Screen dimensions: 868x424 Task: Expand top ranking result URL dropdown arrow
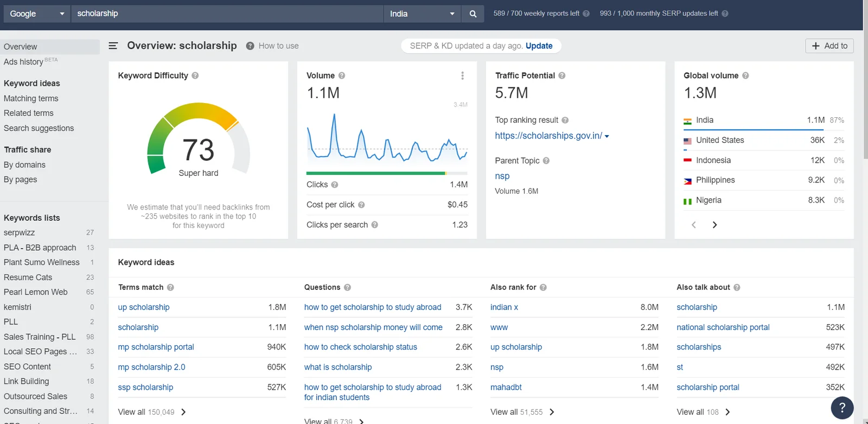607,136
